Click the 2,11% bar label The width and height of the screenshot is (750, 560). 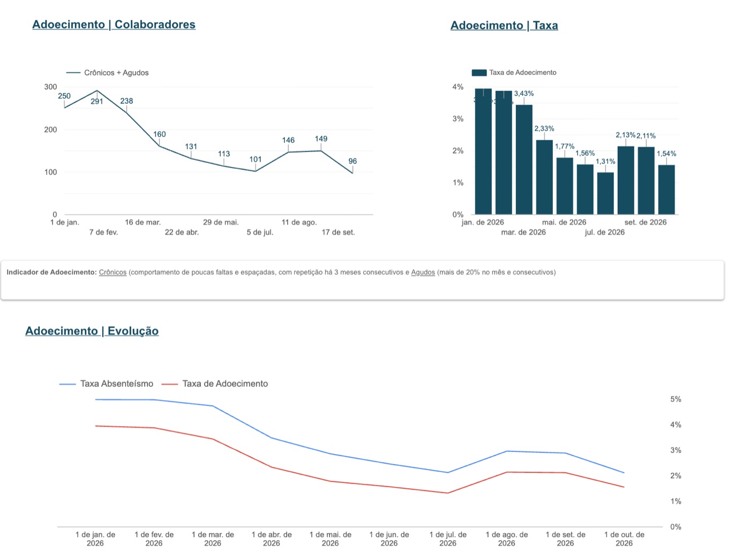click(x=646, y=136)
